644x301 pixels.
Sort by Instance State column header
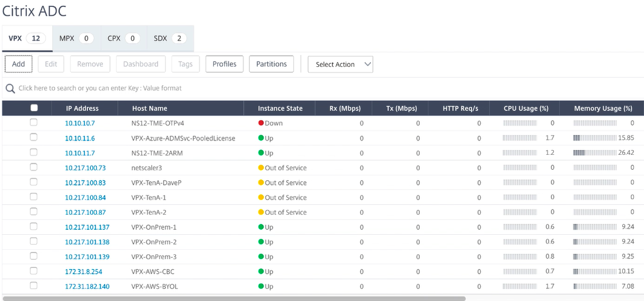(x=279, y=108)
